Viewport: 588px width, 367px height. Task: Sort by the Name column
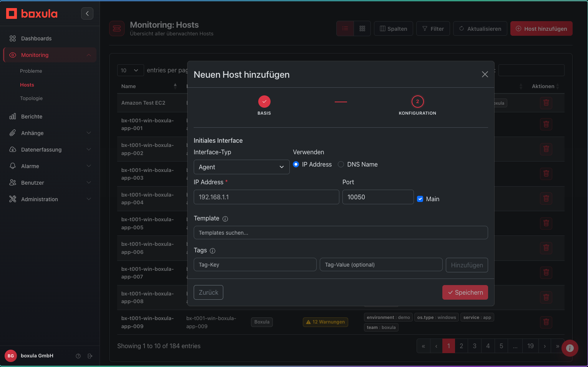click(149, 86)
